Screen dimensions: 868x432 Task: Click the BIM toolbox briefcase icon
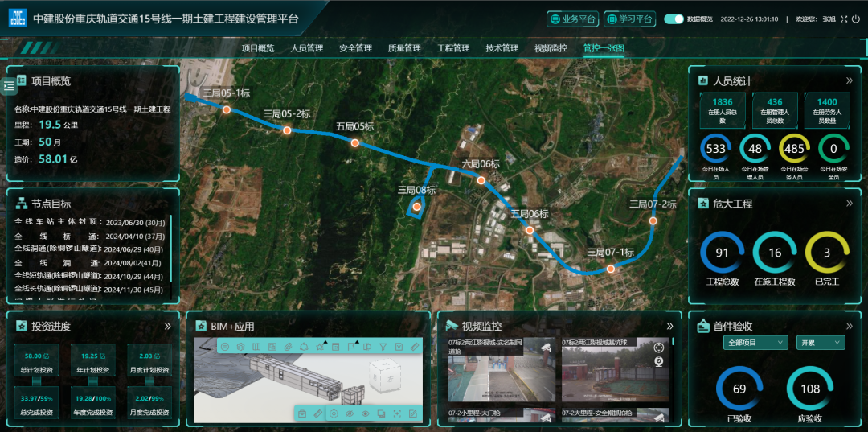click(x=302, y=413)
